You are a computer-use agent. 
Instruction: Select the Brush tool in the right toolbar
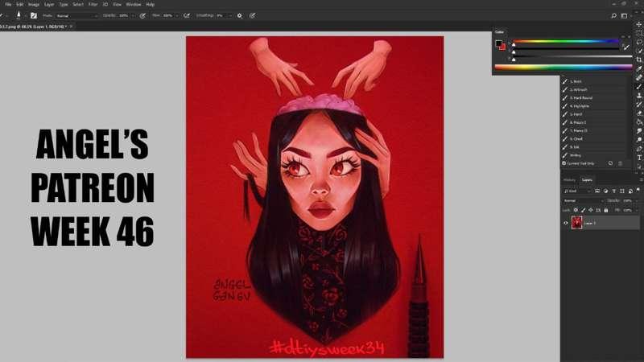coord(638,87)
